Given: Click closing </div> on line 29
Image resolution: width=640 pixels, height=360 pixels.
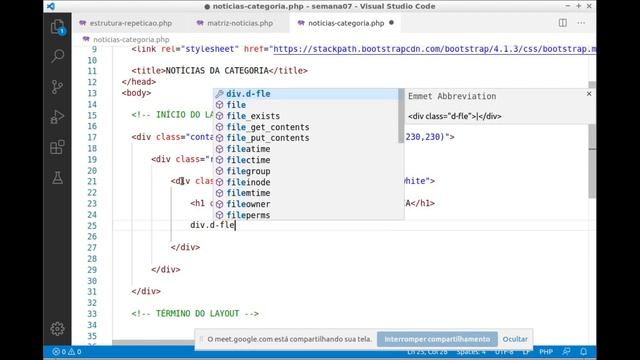Looking at the screenshot, I should click(x=166, y=269).
